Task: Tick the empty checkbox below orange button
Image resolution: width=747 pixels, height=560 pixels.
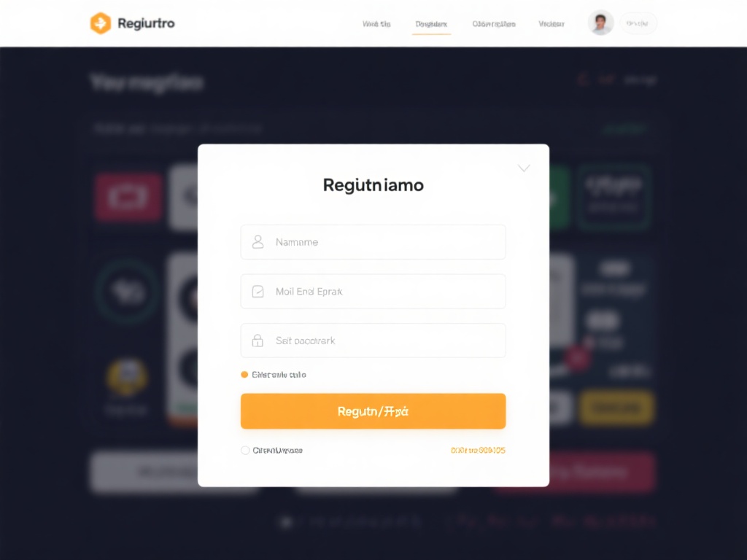Action: [x=245, y=451]
